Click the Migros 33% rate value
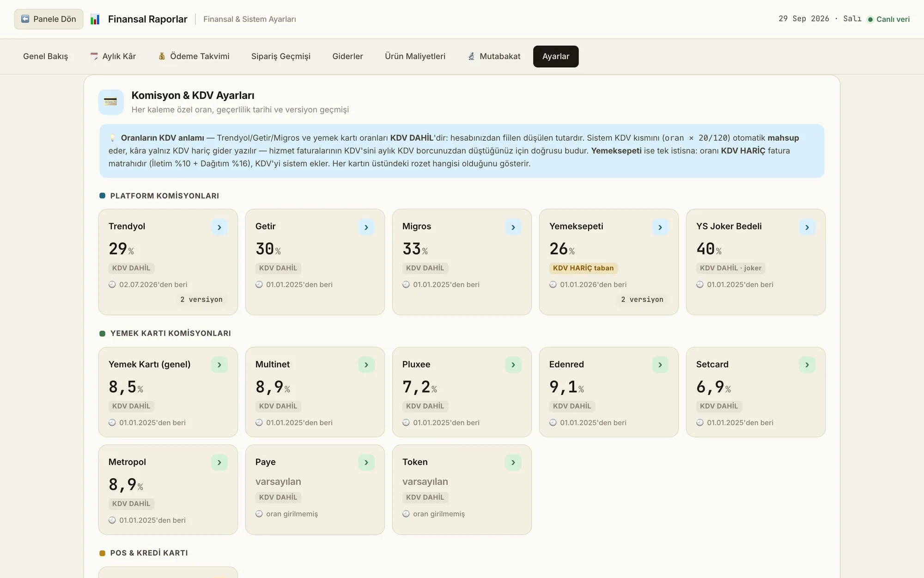This screenshot has height=578, width=924. click(x=415, y=249)
